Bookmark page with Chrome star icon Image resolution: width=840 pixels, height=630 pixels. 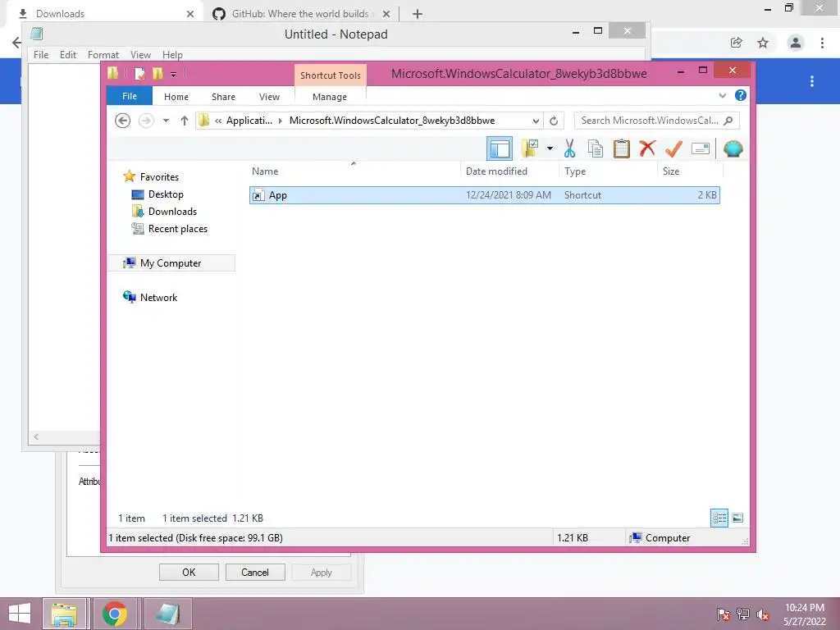point(763,43)
